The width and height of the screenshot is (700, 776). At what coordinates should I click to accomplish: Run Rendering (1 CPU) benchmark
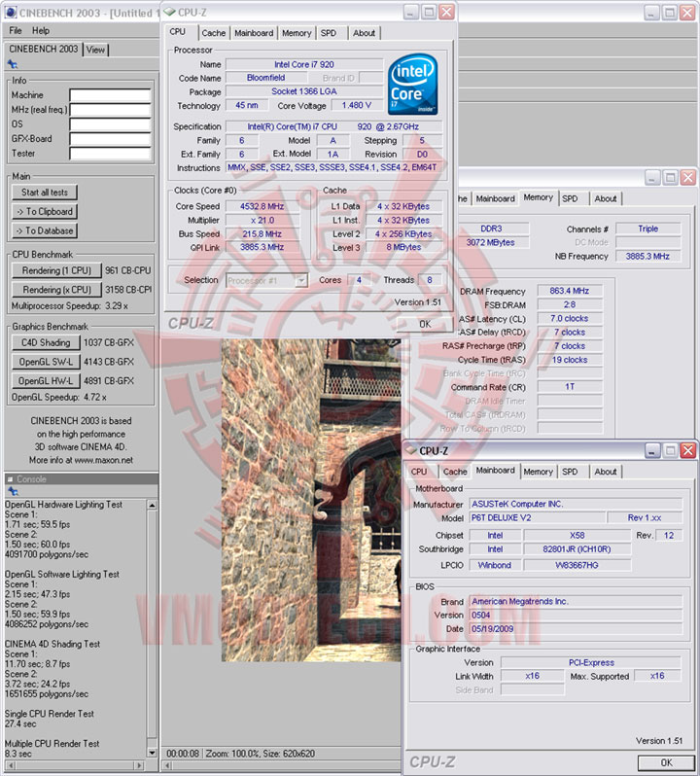click(x=56, y=270)
